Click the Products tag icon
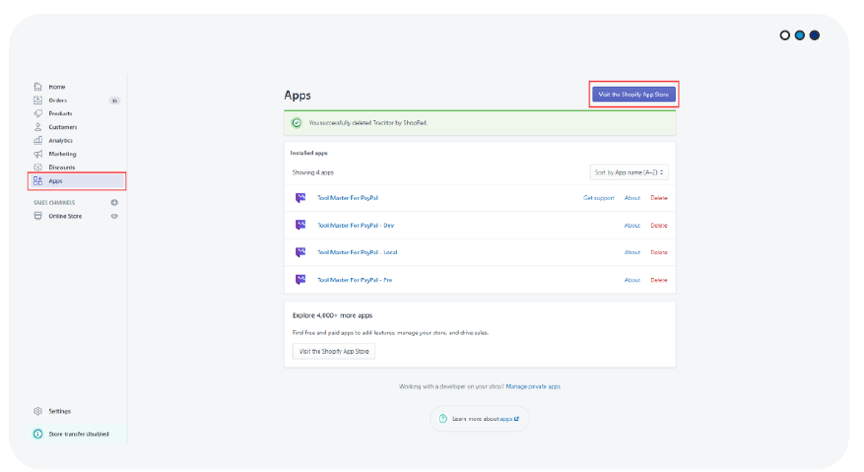 [x=38, y=114]
